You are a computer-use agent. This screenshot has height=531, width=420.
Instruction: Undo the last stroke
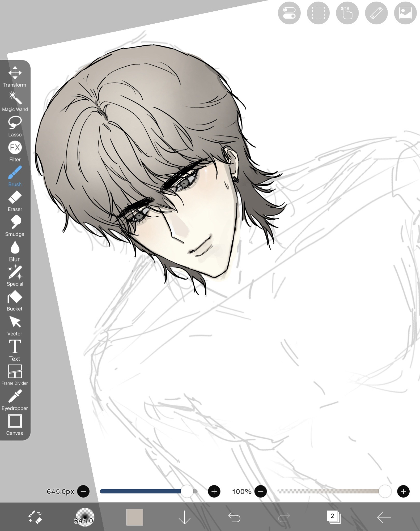(x=234, y=517)
